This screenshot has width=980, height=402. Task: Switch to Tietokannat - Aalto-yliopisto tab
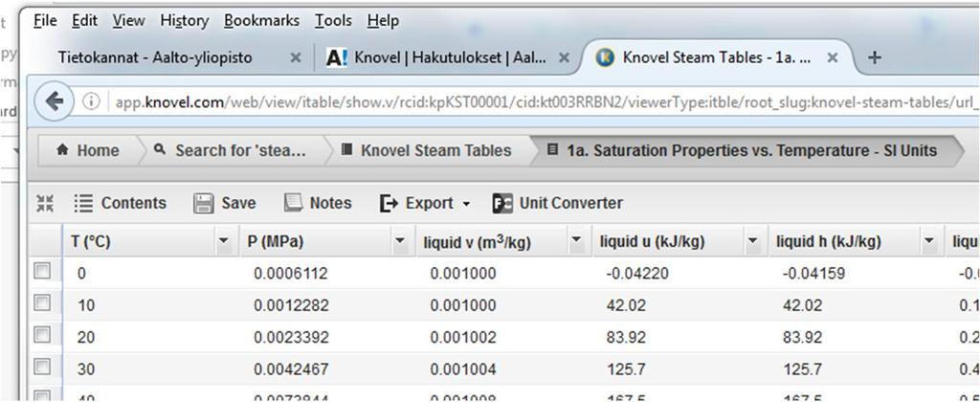(x=155, y=57)
